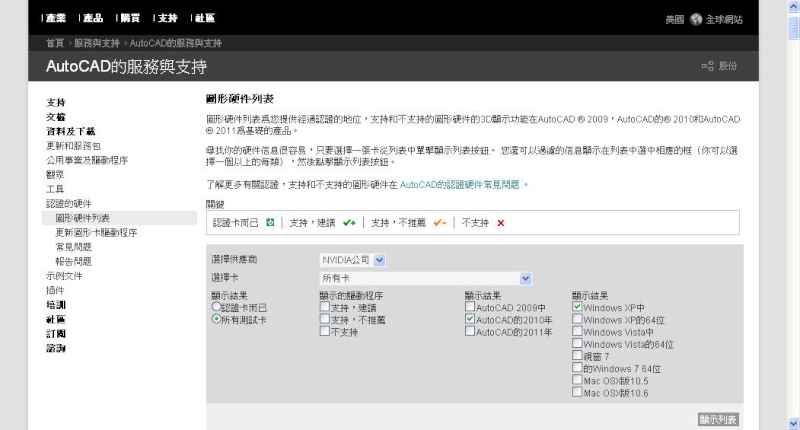Select the 所有測試卡 radio button

(x=216, y=319)
